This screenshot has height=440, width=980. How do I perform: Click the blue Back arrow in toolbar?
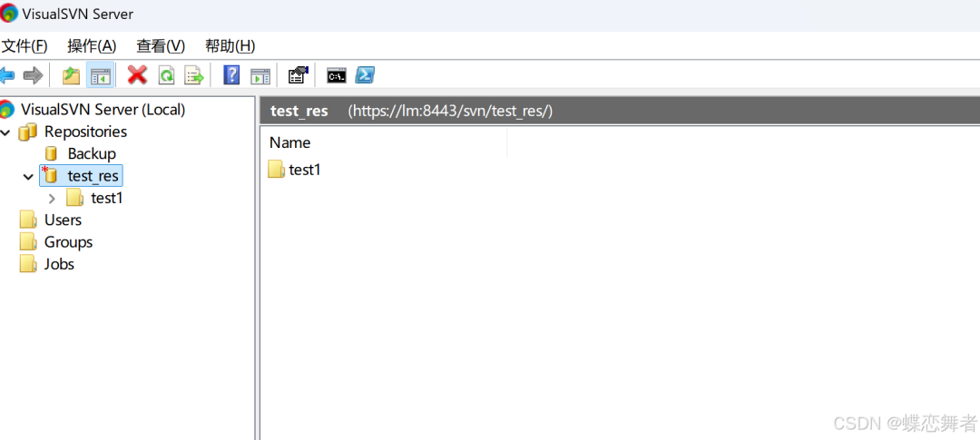[7, 76]
